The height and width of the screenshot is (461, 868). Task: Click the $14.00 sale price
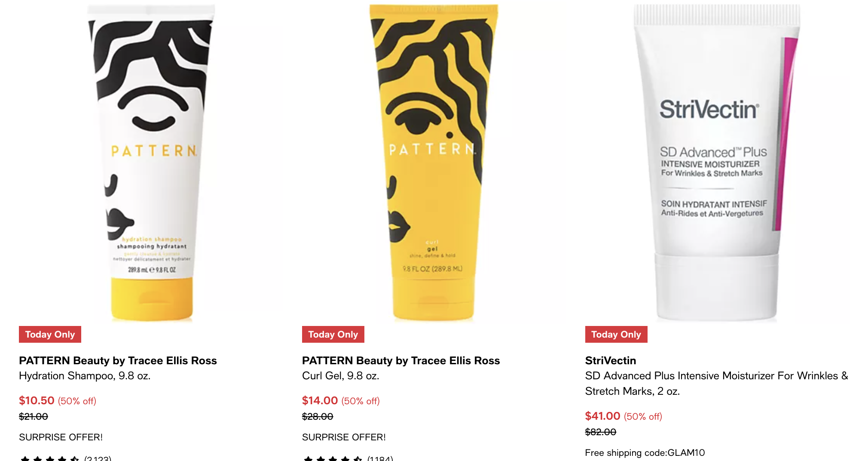point(320,400)
